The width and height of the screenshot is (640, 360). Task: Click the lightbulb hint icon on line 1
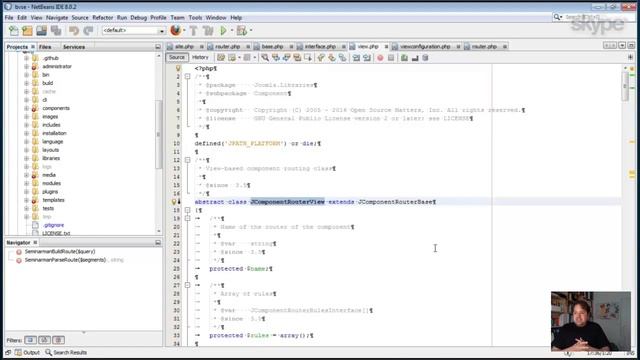tap(178, 69)
